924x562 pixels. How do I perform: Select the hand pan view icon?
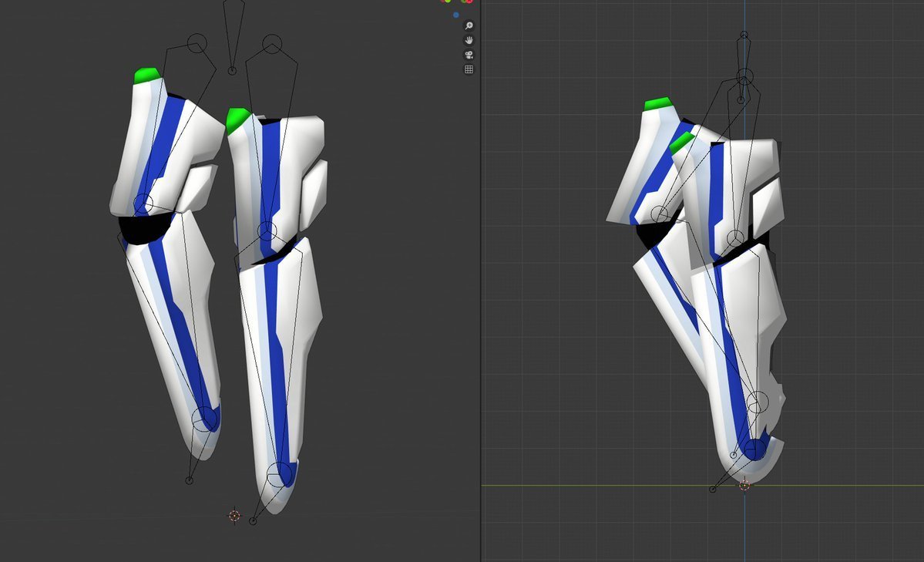pyautogui.click(x=469, y=40)
